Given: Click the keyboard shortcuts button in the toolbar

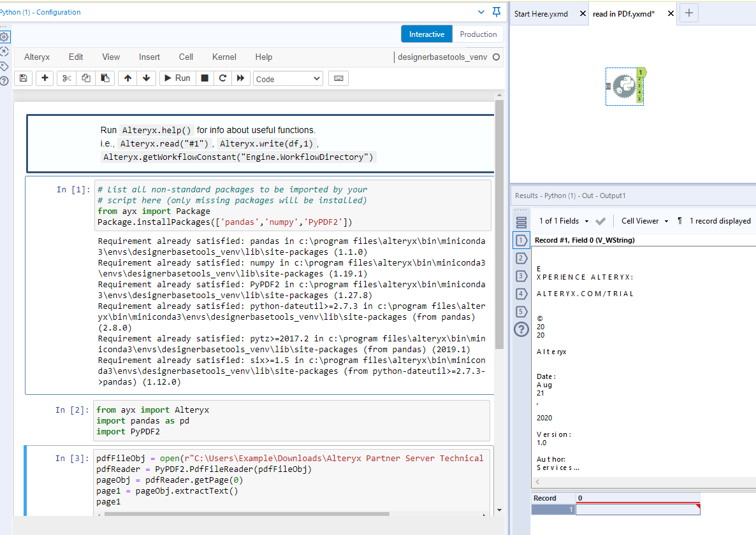Looking at the screenshot, I should click(338, 78).
